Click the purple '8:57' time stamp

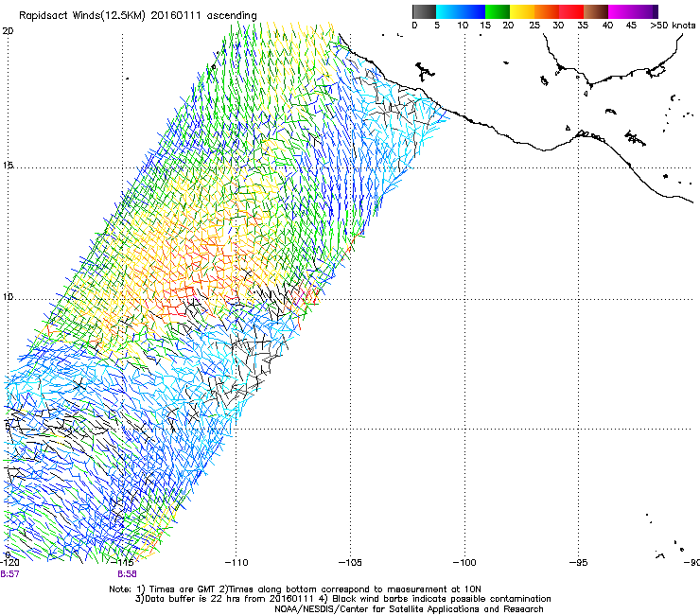click(9, 574)
